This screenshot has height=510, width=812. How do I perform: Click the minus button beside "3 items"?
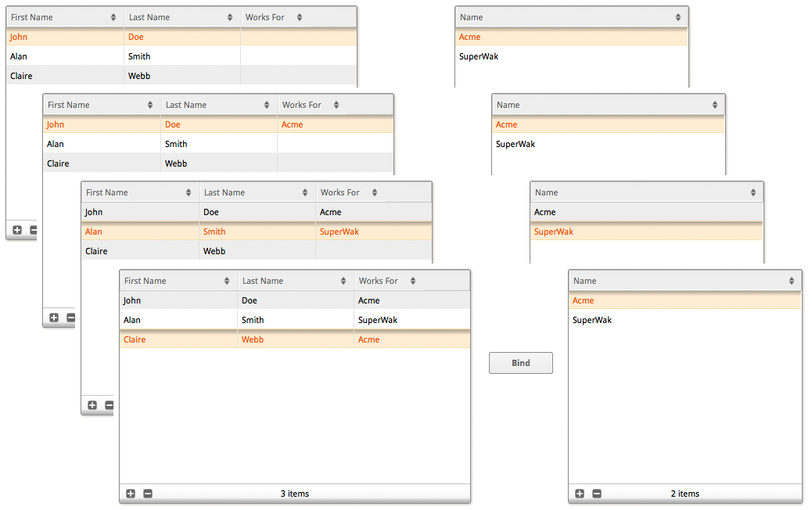pos(148,494)
